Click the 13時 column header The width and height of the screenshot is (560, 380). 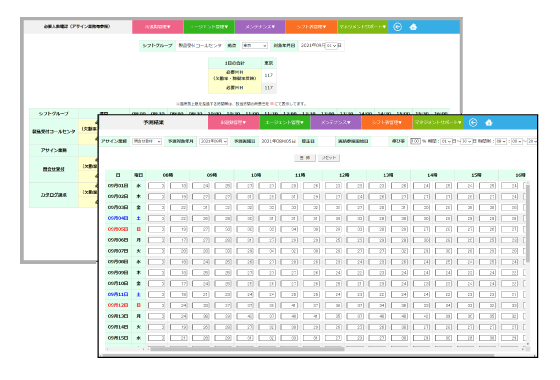388,175
